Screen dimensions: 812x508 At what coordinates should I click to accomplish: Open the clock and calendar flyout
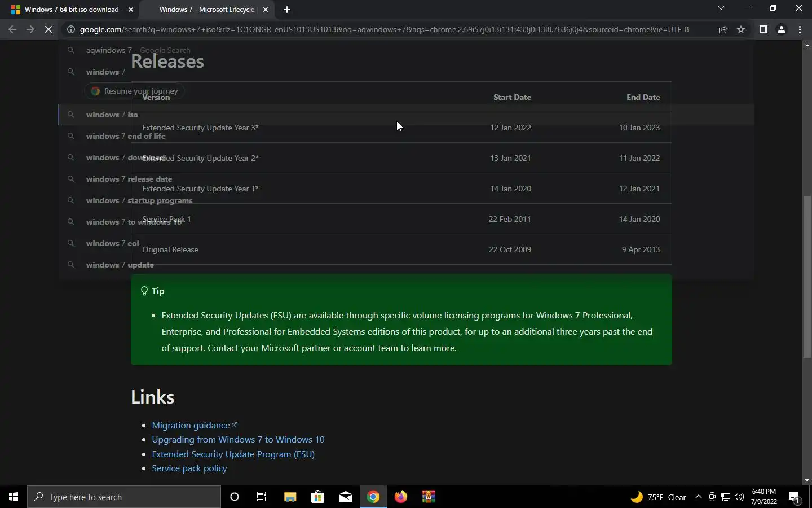click(x=764, y=497)
